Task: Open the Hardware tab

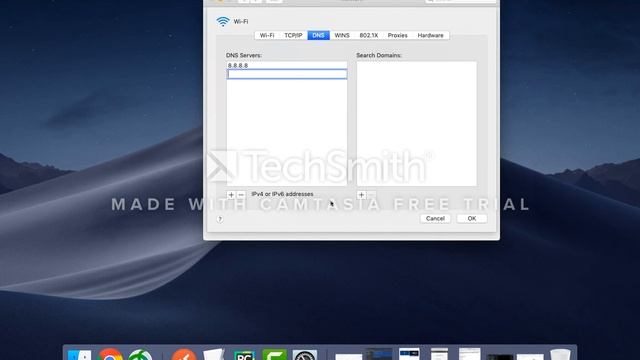Action: [430, 36]
